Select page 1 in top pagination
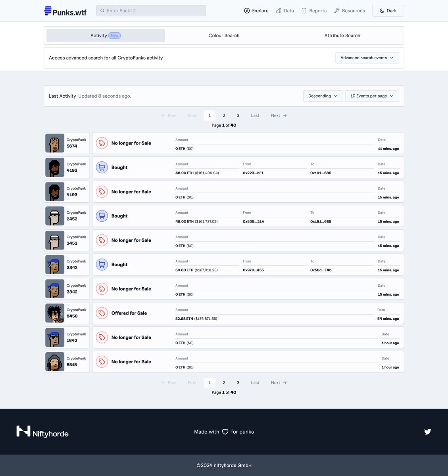This screenshot has width=448, height=476. (x=210, y=115)
